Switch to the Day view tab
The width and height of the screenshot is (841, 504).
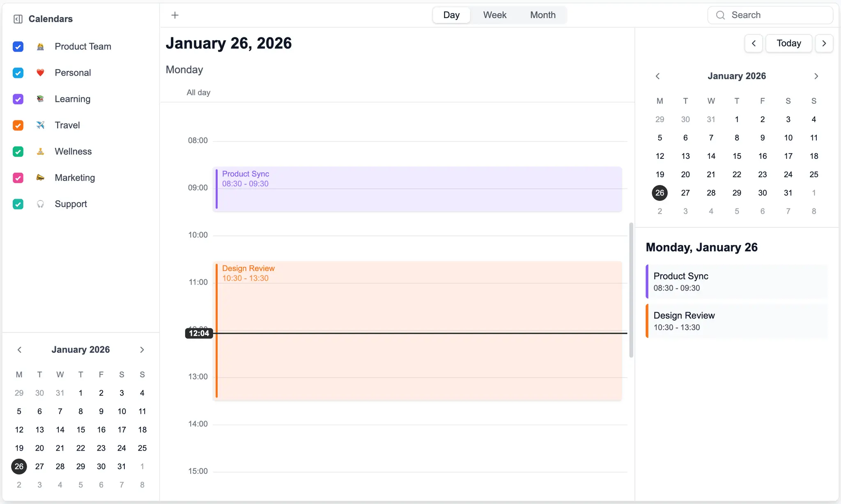[x=451, y=15]
